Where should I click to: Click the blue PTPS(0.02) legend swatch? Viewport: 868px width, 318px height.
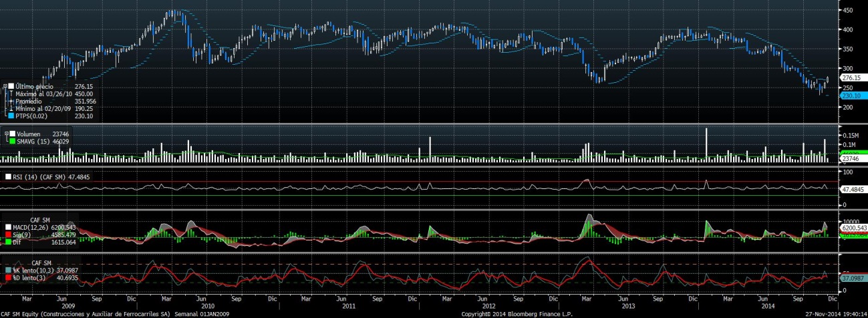click(x=11, y=116)
